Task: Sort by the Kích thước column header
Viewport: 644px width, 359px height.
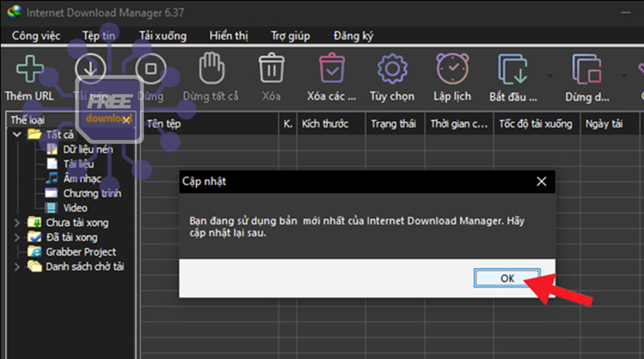Action: tap(331, 124)
